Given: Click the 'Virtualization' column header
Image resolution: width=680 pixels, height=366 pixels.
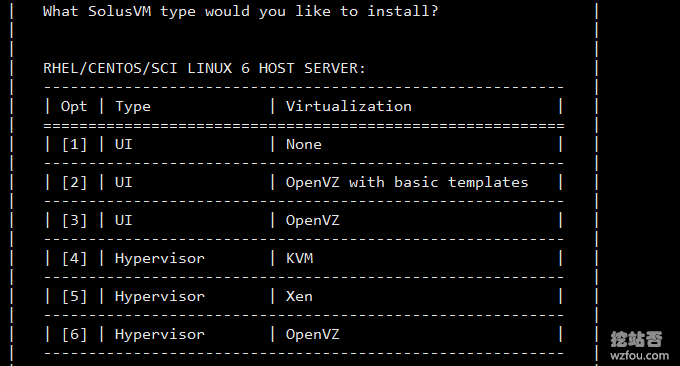Looking at the screenshot, I should 349,106.
